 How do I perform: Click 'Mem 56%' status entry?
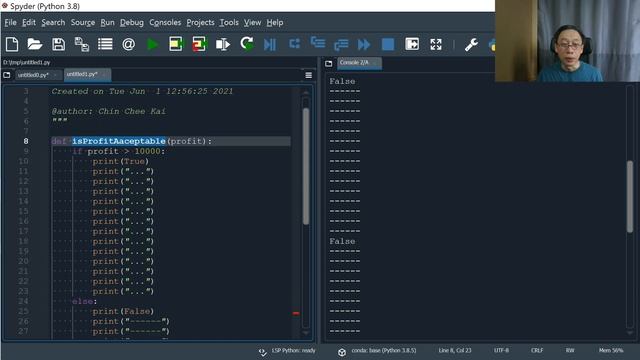pos(611,351)
